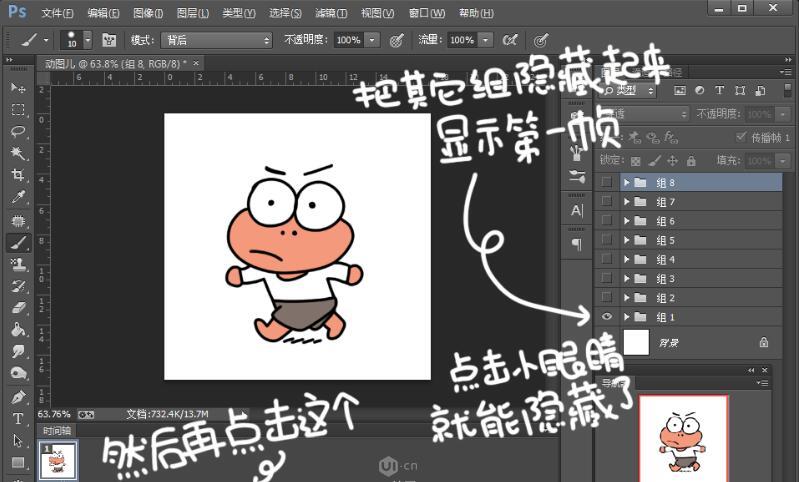Show layer group 组 3 visibility box

point(606,278)
